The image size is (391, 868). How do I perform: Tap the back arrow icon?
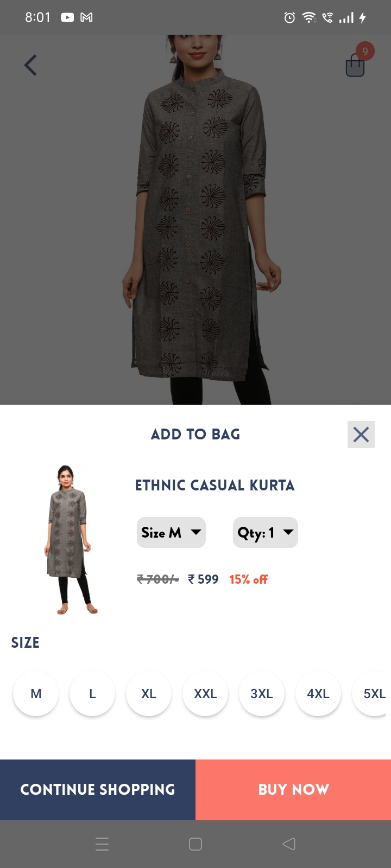click(30, 65)
